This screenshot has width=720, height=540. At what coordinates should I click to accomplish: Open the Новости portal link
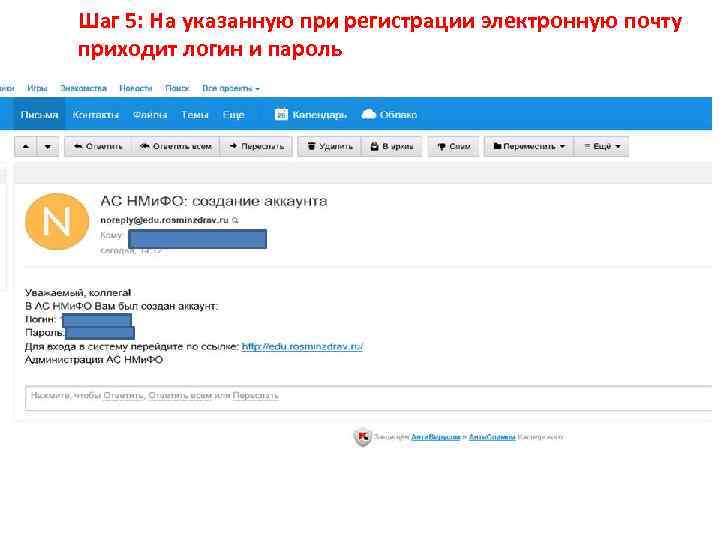(135, 88)
